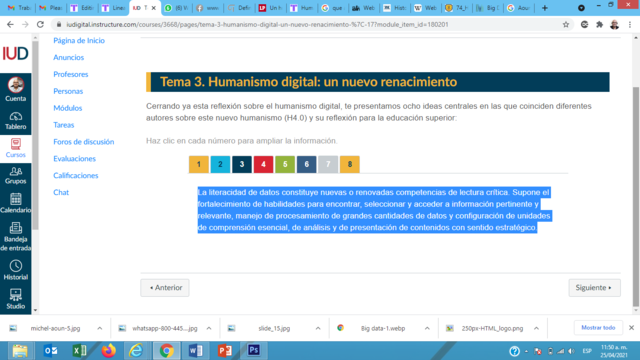The image size is (640, 360).
Task: Open the Windows help question icon
Action: coord(514,351)
